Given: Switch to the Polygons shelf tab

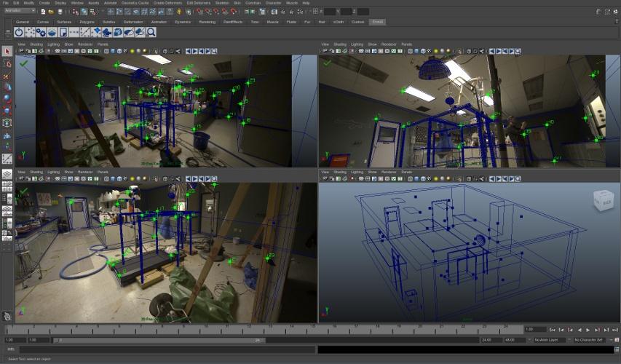Looking at the screenshot, I should click(x=87, y=22).
